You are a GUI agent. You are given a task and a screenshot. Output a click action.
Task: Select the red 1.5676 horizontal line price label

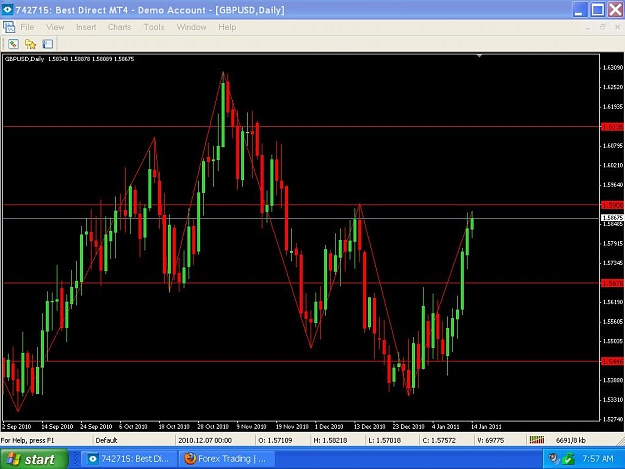[612, 283]
